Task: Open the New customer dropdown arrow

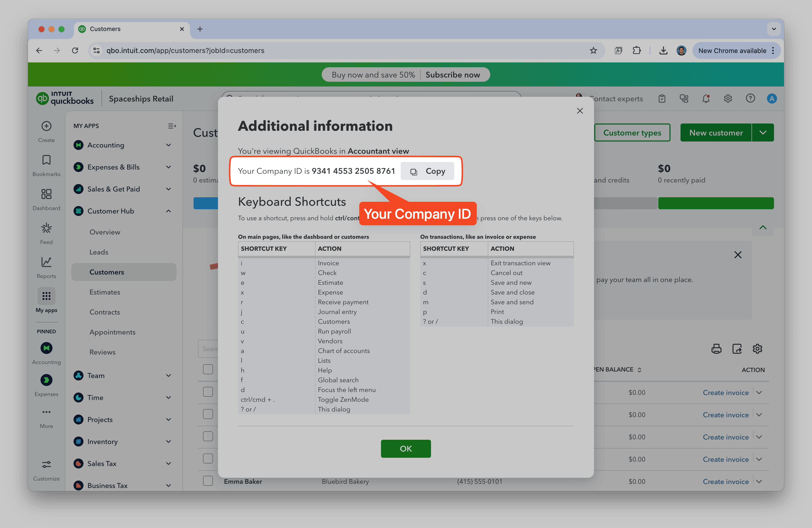Action: [x=763, y=133]
